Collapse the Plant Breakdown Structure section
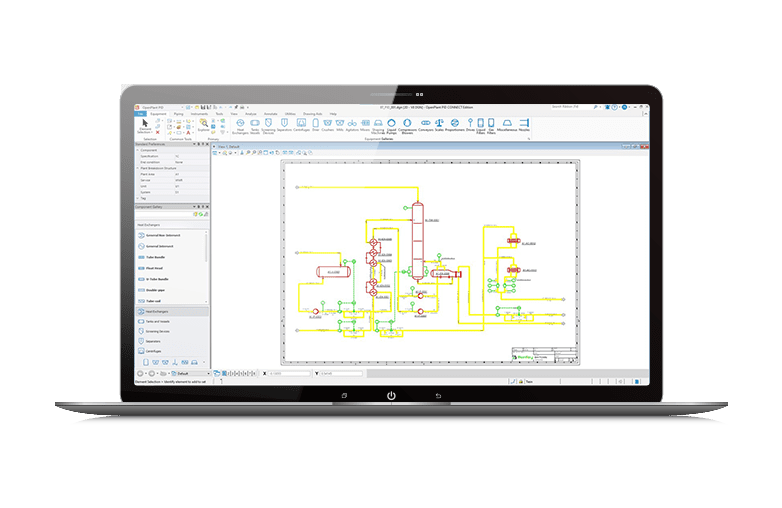782x508 pixels. click(137, 168)
